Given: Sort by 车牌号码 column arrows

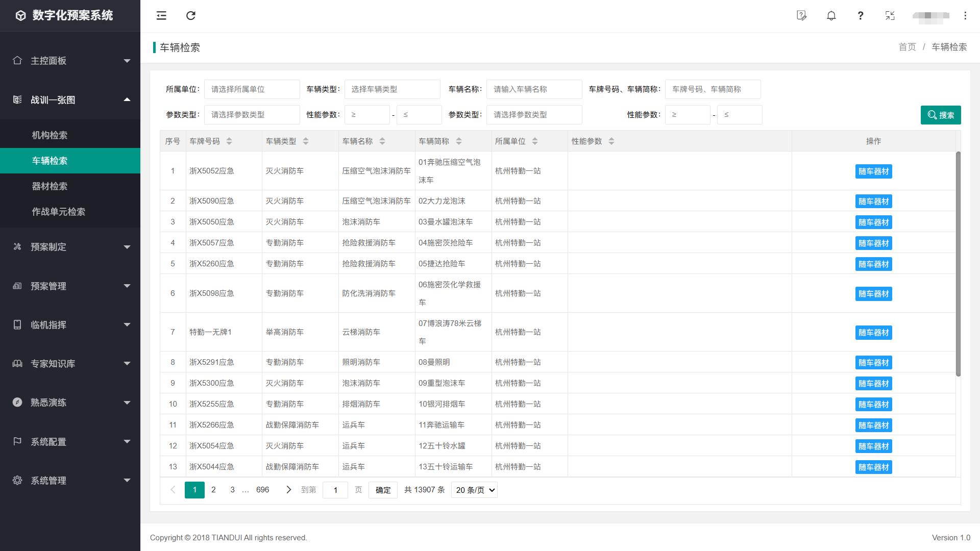Looking at the screenshot, I should click(x=229, y=141).
